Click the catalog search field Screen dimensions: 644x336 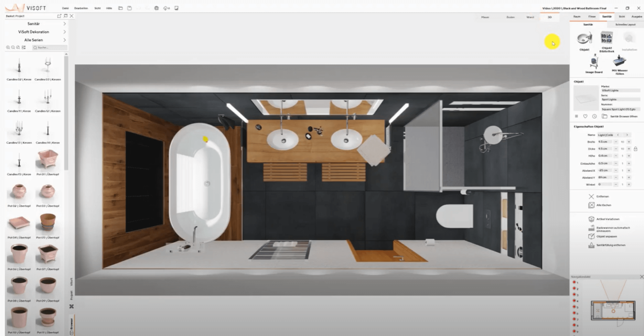tap(49, 47)
